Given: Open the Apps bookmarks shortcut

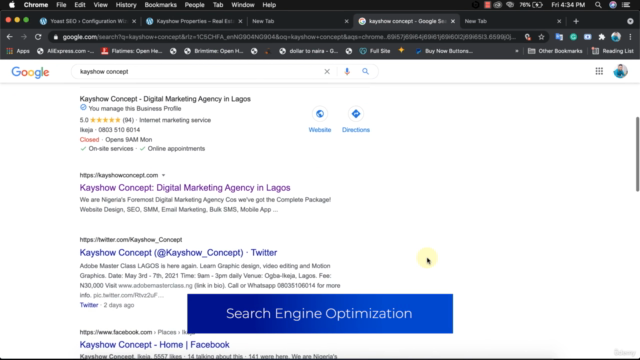Looking at the screenshot, I should click(18, 51).
